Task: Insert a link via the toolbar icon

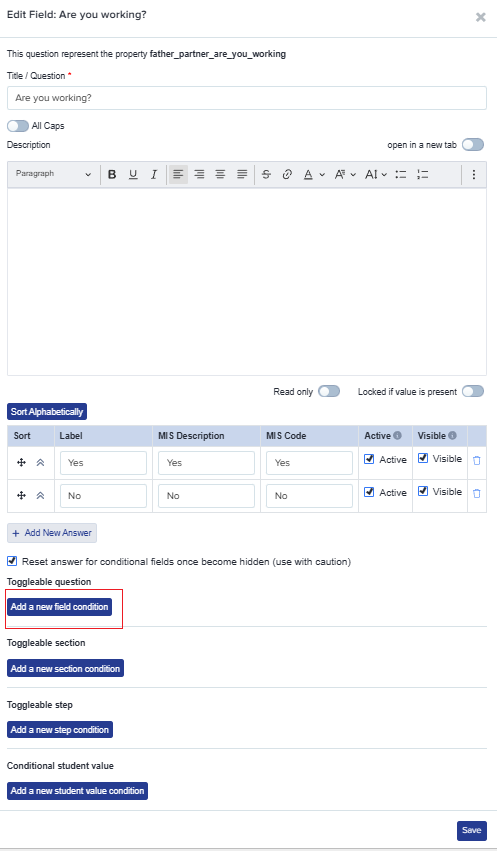Action: coord(287,174)
